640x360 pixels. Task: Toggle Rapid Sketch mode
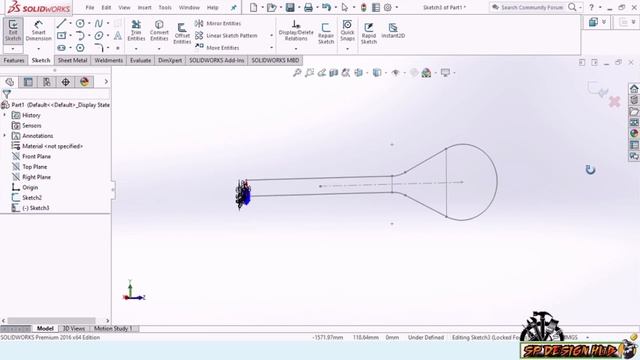[x=369, y=33]
